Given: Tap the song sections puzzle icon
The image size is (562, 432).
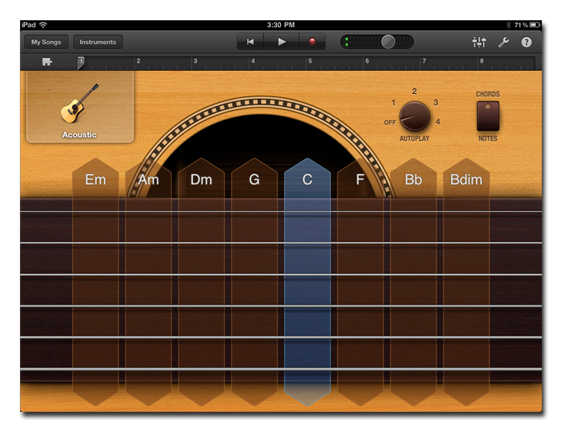Looking at the screenshot, I should 47,62.
